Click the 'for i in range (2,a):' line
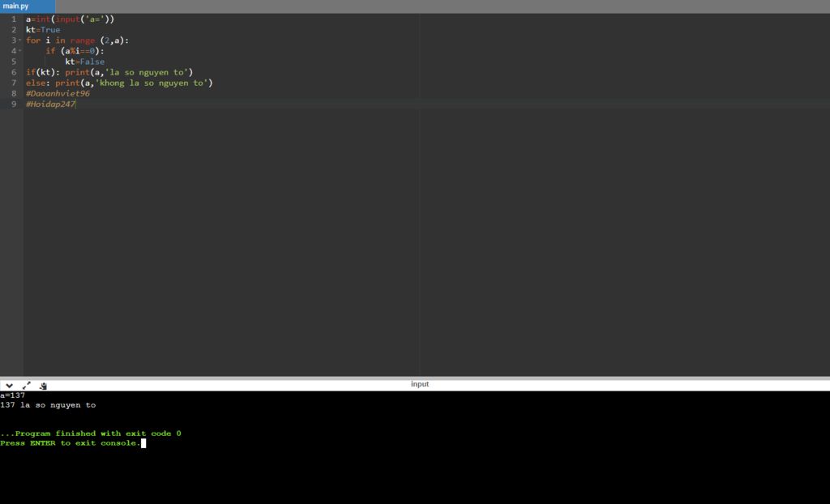This screenshot has width=830, height=504. point(77,41)
